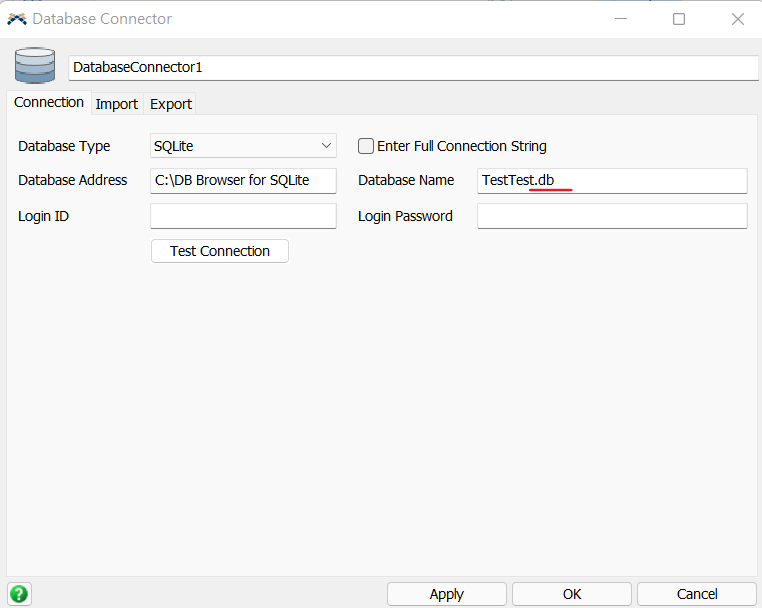
Task: Confirm with the OK button
Action: 572,594
